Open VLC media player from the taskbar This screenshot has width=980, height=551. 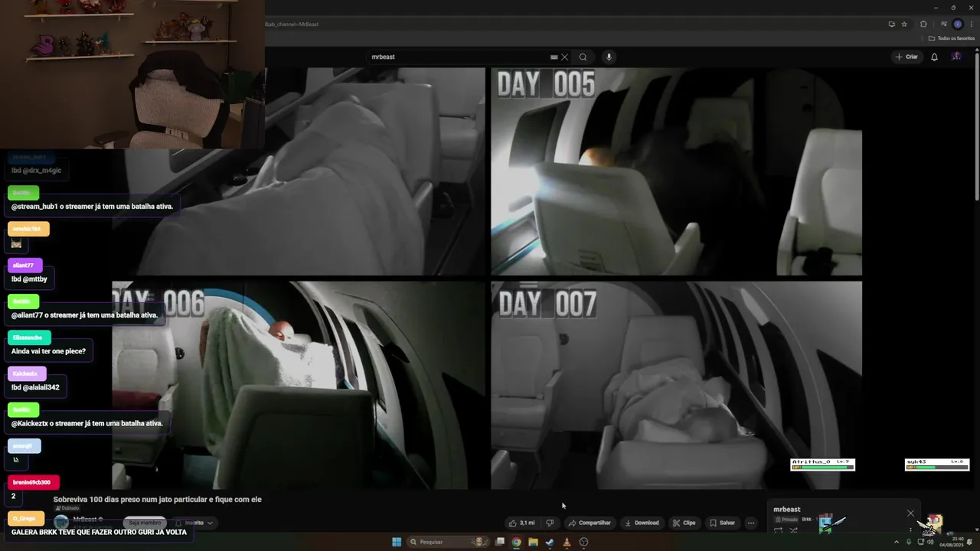click(x=567, y=542)
